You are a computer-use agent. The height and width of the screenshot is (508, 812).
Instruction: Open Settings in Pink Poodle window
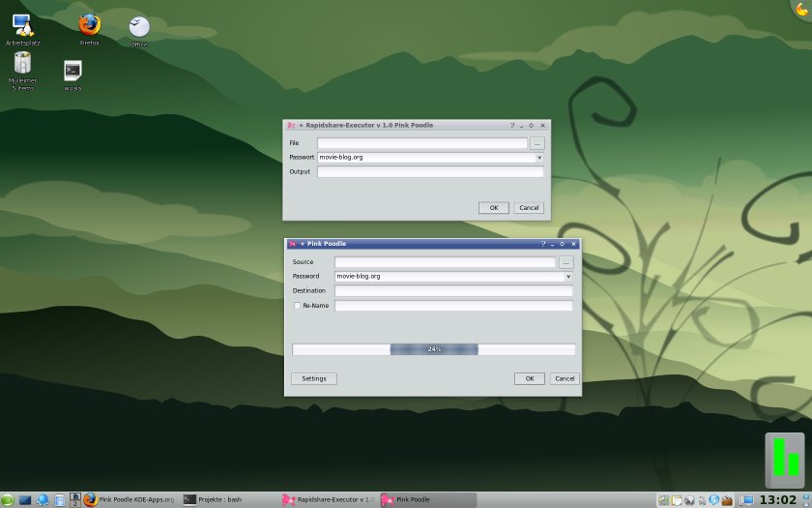coord(314,379)
